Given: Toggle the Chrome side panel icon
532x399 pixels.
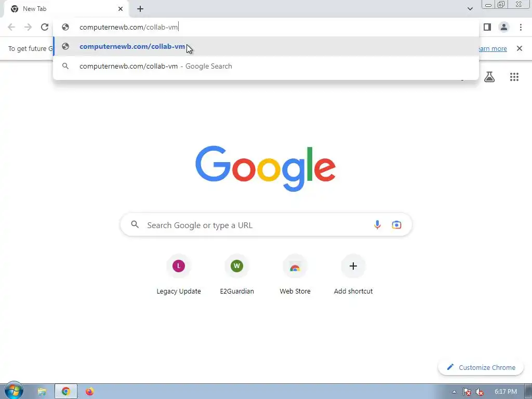Looking at the screenshot, I should [487, 27].
